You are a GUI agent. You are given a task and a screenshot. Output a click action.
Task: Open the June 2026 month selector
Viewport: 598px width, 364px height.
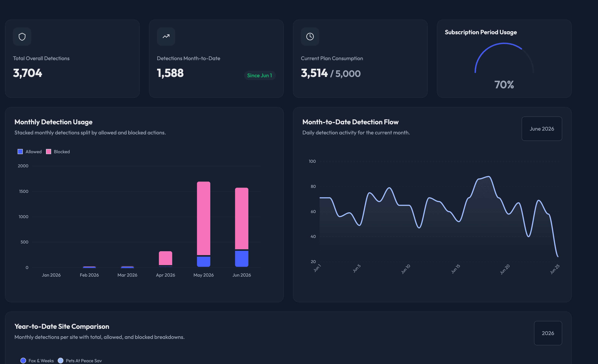(542, 129)
